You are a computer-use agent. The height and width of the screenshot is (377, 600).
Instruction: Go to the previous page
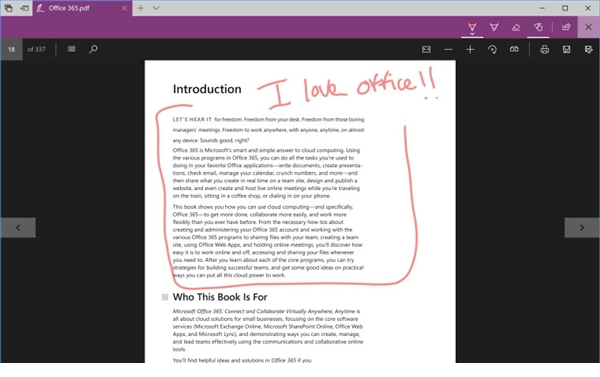pos(18,228)
